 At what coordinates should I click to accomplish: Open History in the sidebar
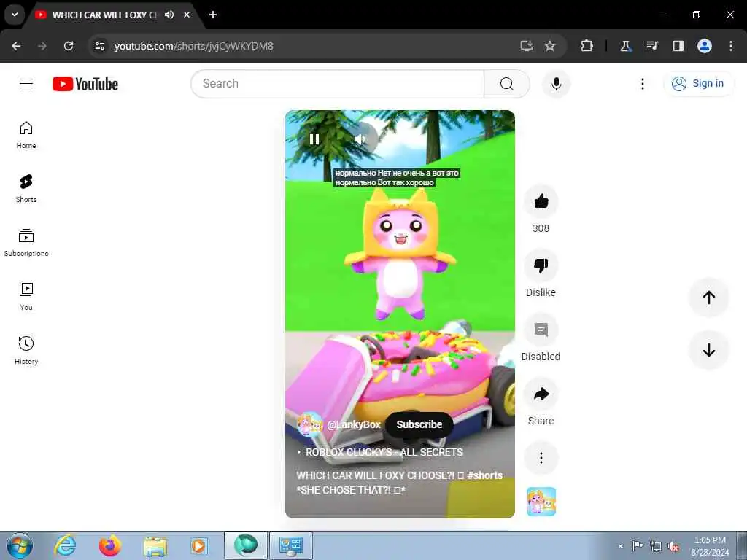point(26,351)
